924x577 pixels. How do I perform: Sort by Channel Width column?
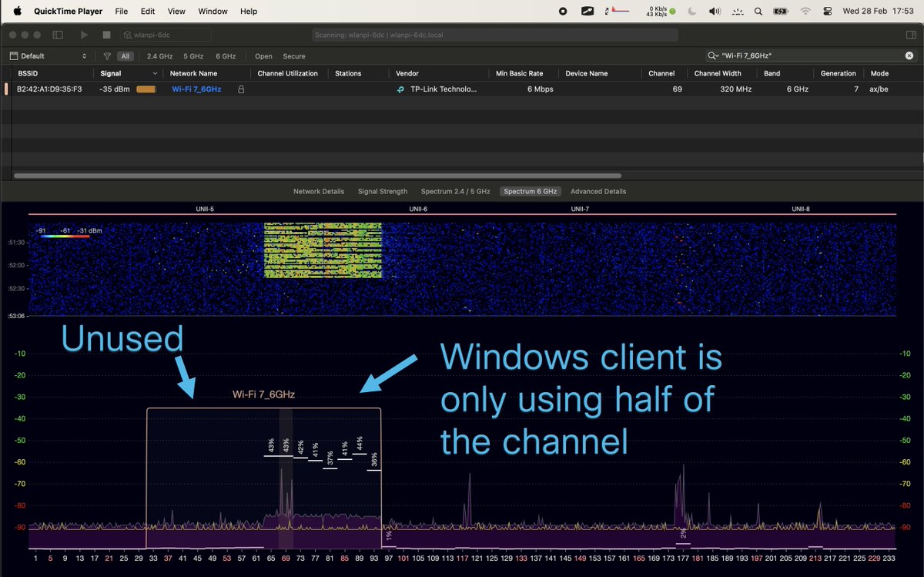(x=718, y=73)
